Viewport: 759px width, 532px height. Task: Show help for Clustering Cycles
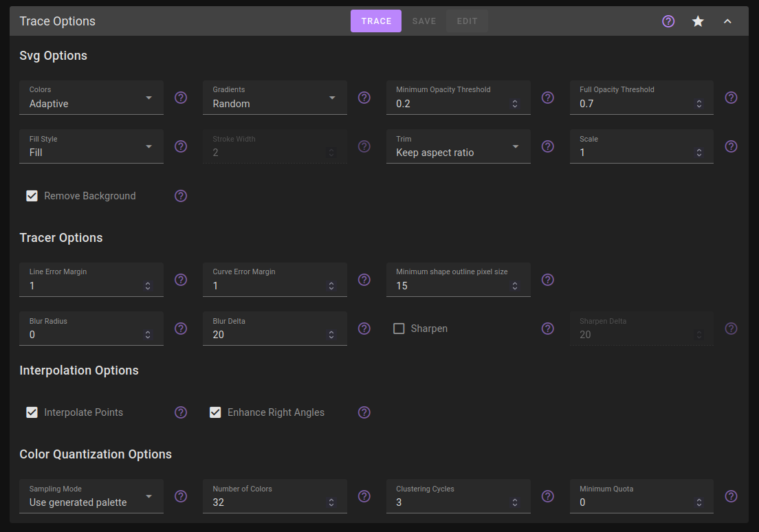pos(547,496)
